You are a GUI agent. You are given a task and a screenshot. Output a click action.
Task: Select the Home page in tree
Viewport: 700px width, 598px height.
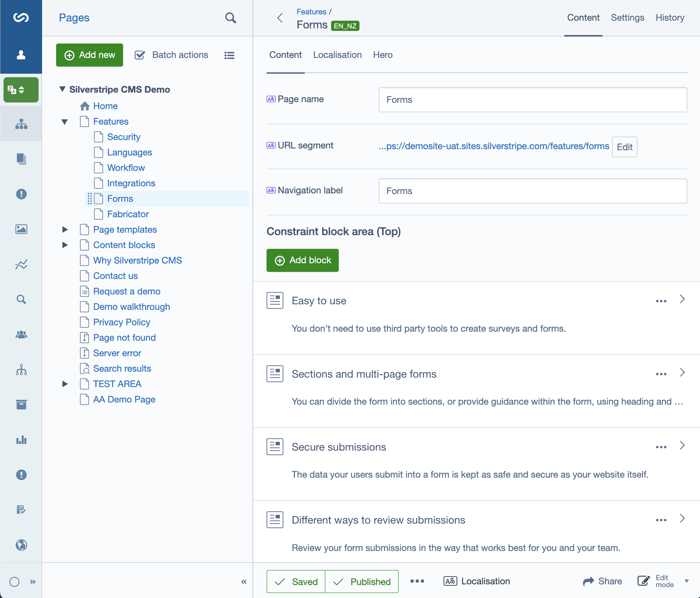(105, 106)
